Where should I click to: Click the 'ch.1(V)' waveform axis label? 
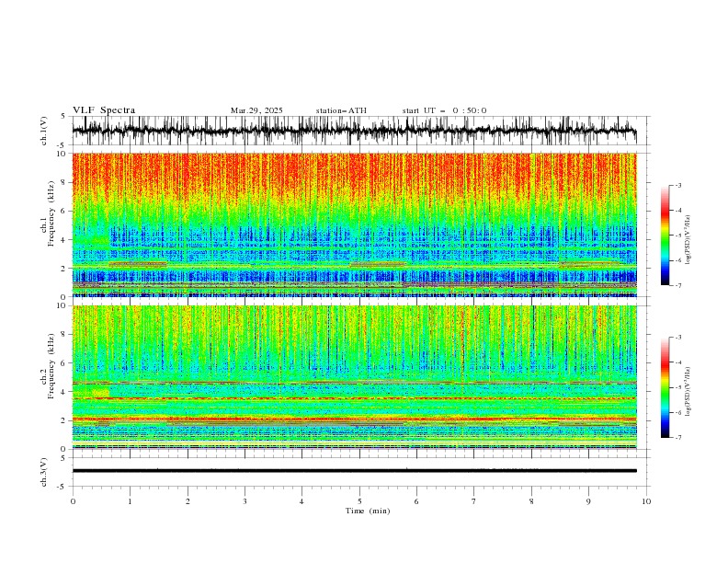pos(44,131)
